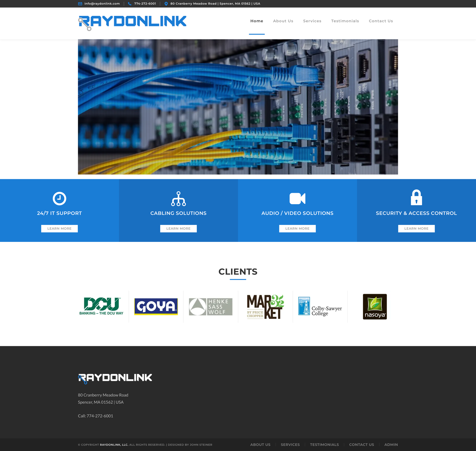Click Learn More under Cabling Solutions
Screen dimensions: 476x451
pos(178,228)
